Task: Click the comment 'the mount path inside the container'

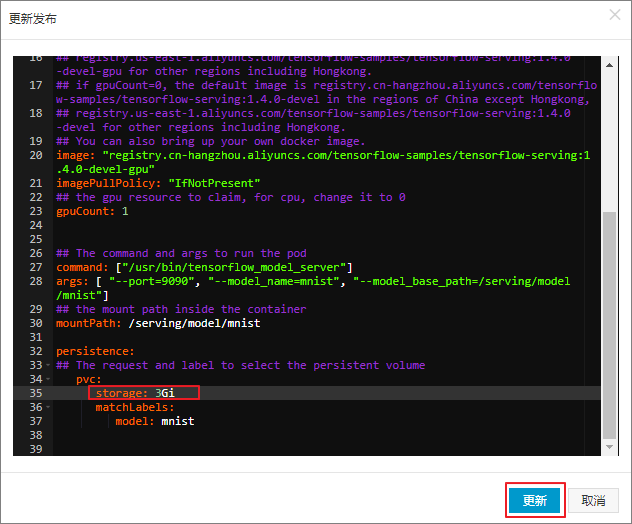Action: pos(181,309)
